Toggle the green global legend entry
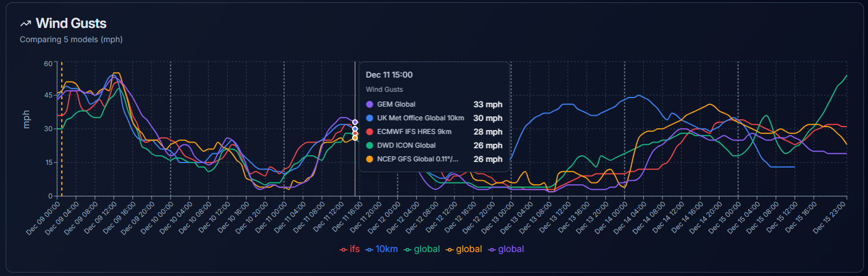The image size is (868, 276). coord(422,249)
